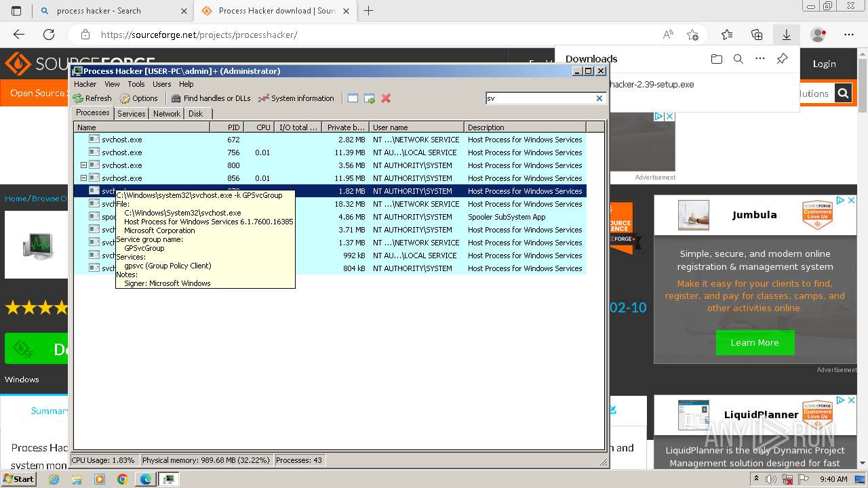Select Spooler SubSystem App row
The width and height of the screenshot is (868, 488).
tap(330, 217)
